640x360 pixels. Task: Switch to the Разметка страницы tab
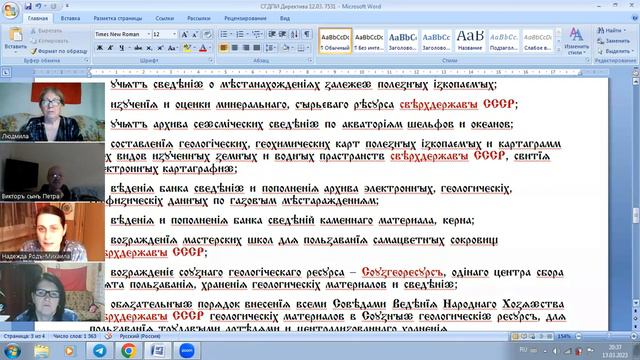(x=118, y=18)
